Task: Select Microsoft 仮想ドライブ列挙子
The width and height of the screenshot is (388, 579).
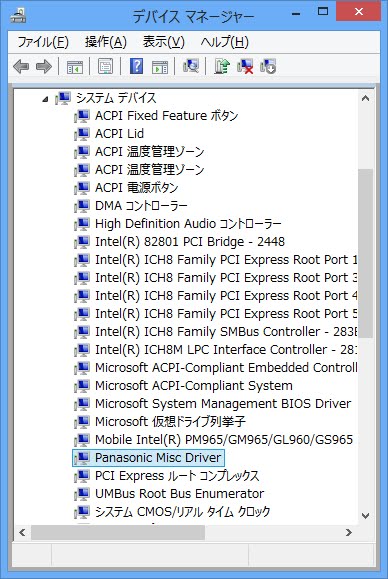Action: 170,422
